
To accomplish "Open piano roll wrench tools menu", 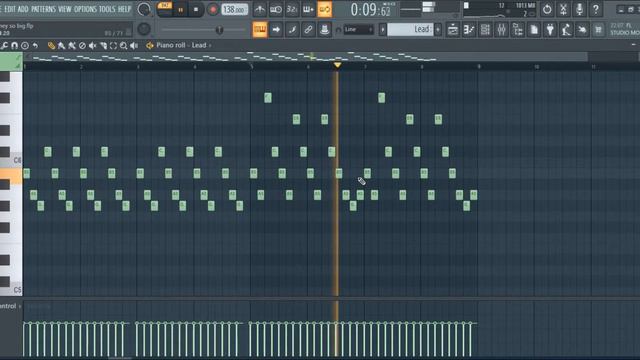I will point(4,46).
